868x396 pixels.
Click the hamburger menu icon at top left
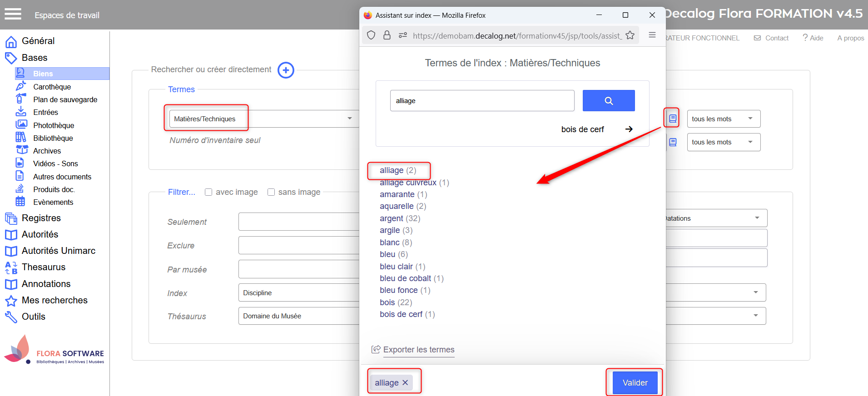13,15
